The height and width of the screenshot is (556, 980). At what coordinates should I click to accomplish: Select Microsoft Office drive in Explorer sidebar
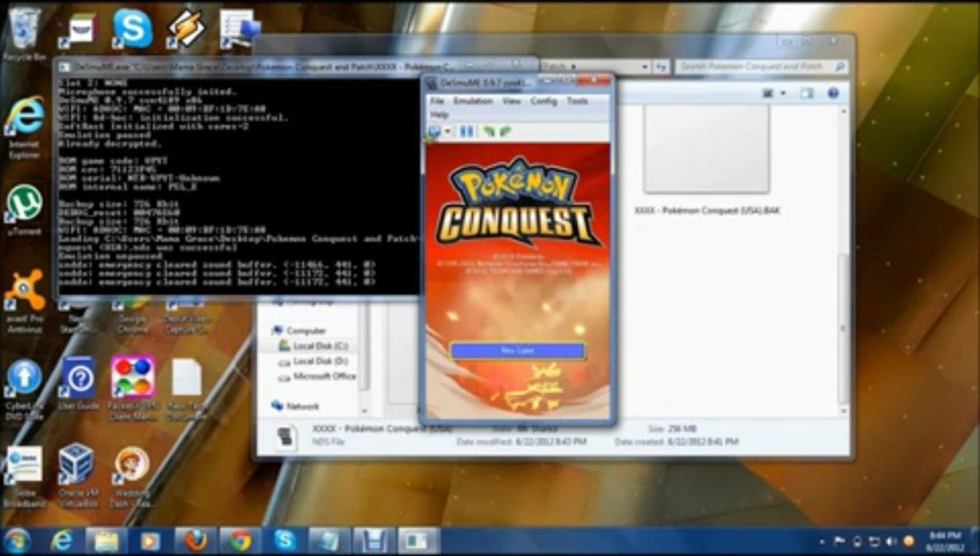pyautogui.click(x=318, y=376)
